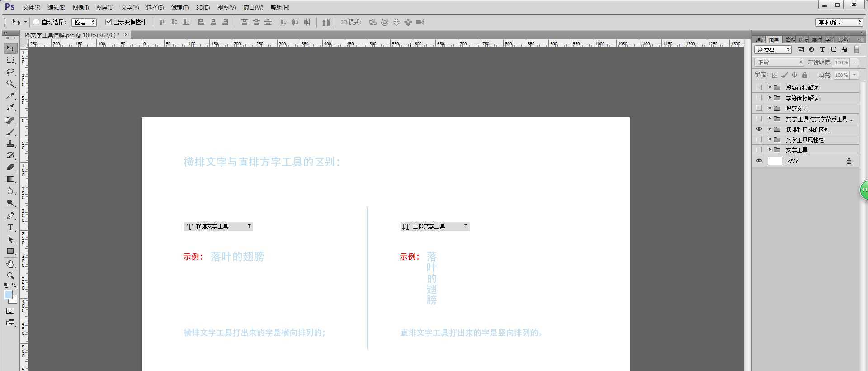Click the layer opacity 100% field
Image resolution: width=868 pixels, height=371 pixels.
841,62
